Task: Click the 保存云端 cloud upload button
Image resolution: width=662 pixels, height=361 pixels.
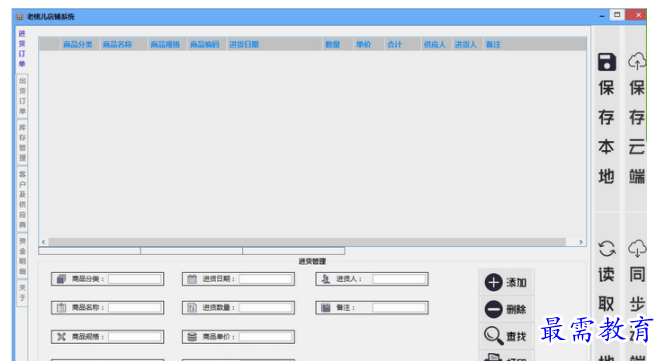Action: pyautogui.click(x=636, y=118)
